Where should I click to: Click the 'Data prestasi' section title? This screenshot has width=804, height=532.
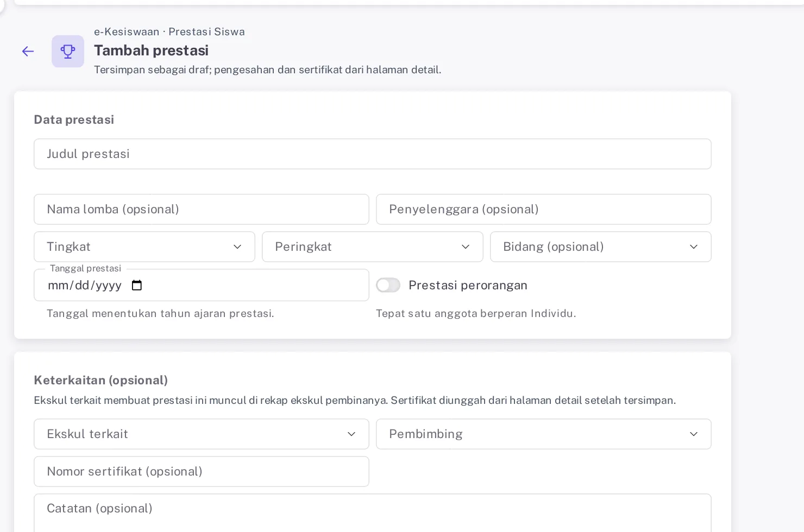[x=74, y=120]
